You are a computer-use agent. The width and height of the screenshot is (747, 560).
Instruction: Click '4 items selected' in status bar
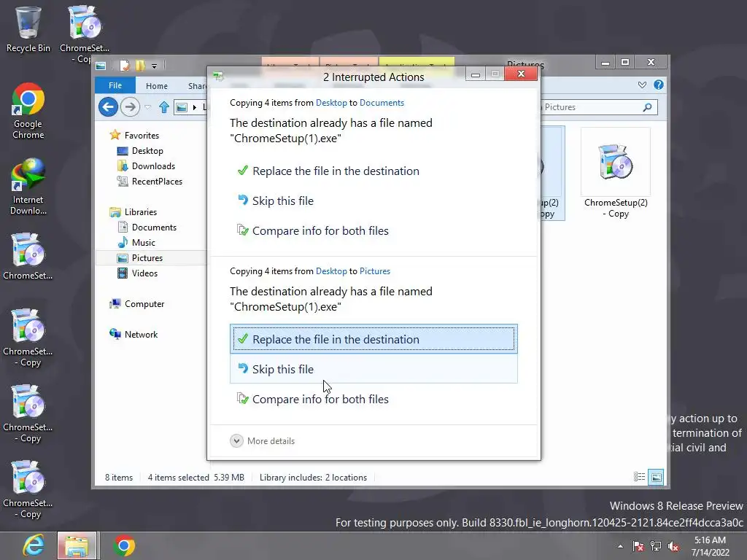tap(178, 477)
